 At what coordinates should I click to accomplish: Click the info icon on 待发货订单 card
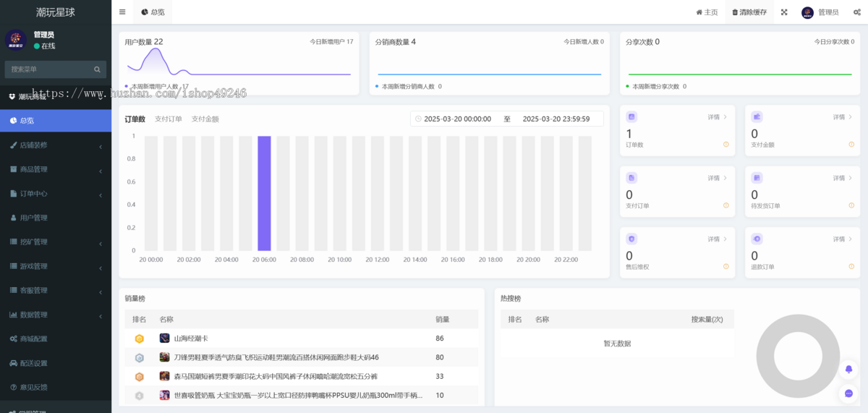tap(851, 205)
